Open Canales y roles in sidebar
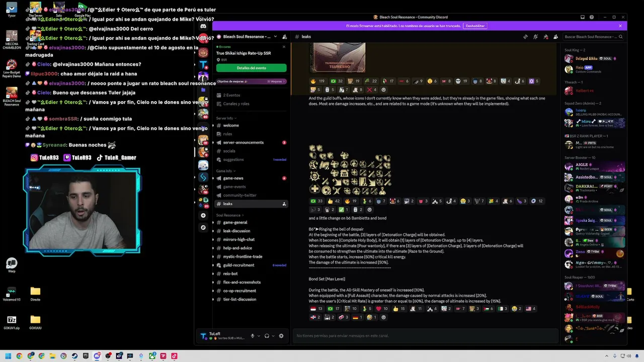 tap(251, 104)
